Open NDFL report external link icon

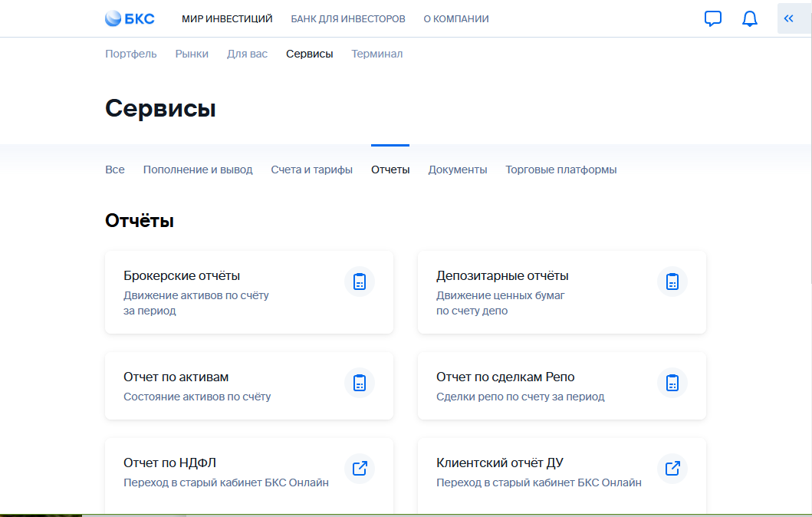[x=360, y=468]
